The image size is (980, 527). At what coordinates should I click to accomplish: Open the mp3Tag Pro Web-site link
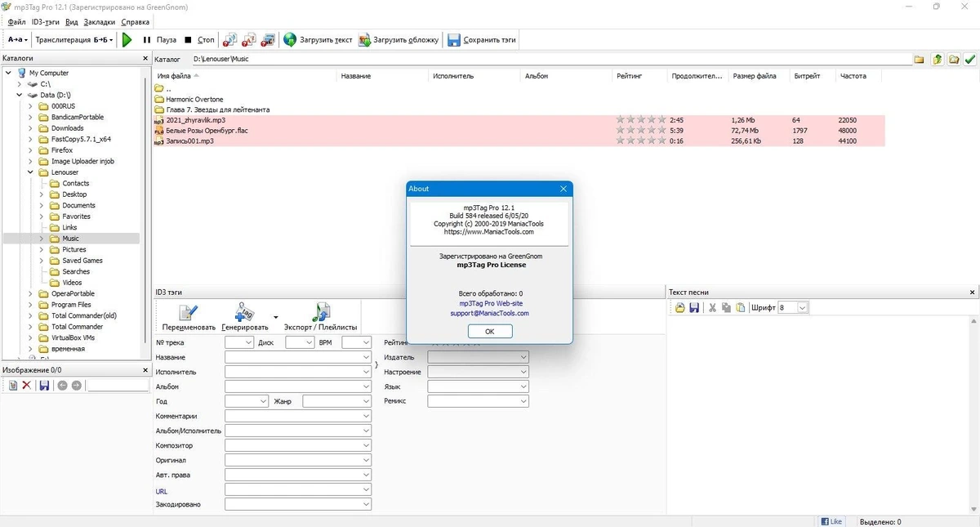click(491, 303)
